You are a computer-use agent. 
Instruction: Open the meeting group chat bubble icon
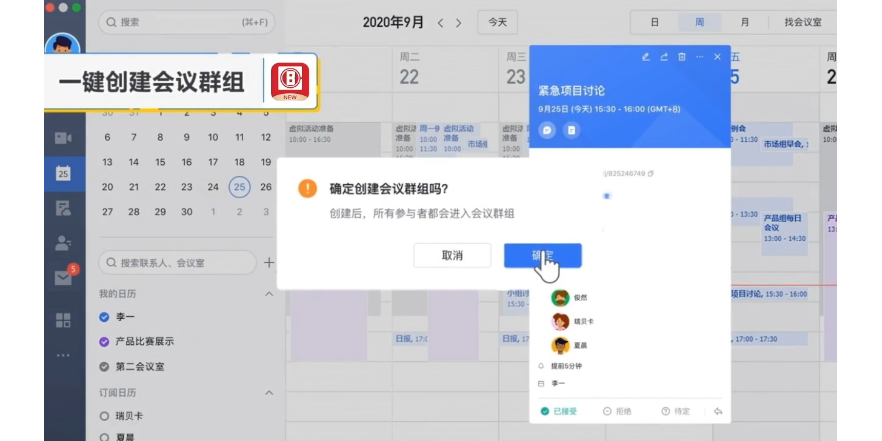click(x=547, y=130)
